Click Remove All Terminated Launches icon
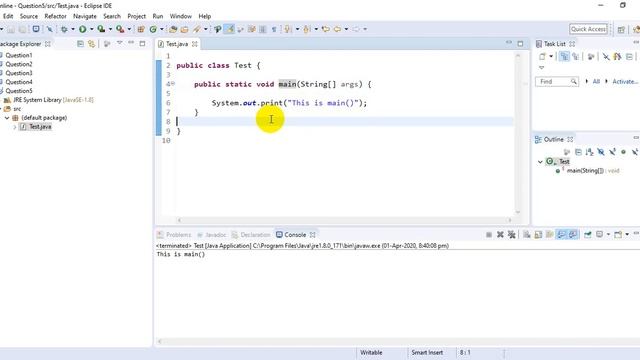 pos(511,235)
